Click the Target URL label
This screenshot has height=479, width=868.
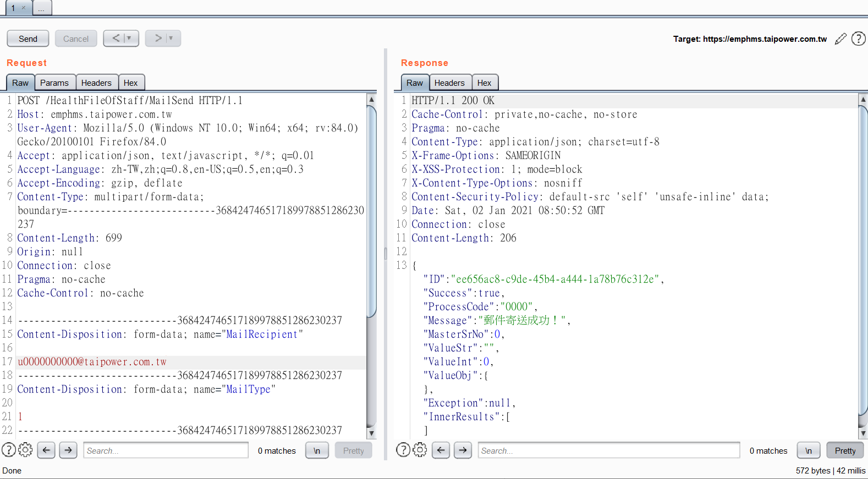(750, 39)
